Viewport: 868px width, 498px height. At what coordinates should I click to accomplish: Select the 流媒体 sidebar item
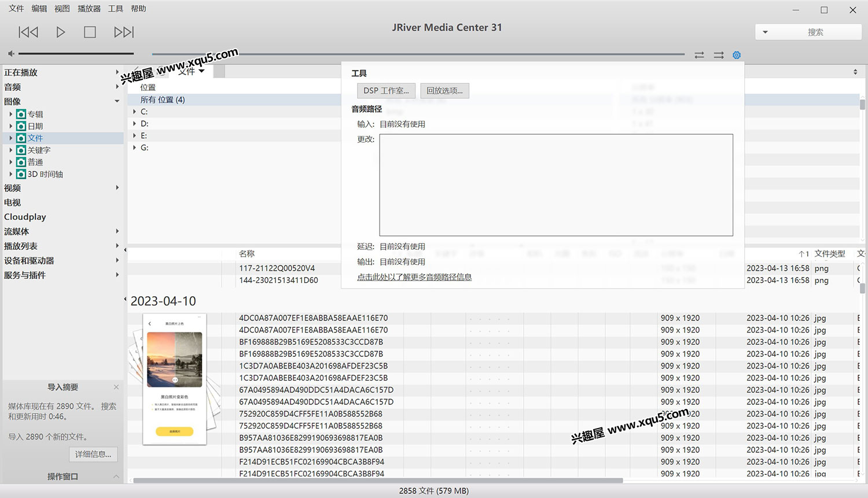16,231
